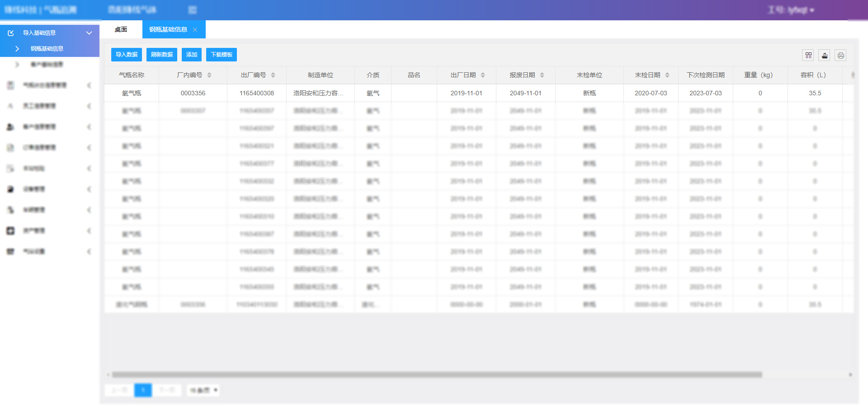This screenshot has height=416, width=868.
Task: Click the 洛阳安和压力容 manufacturer cell
Action: point(318,93)
